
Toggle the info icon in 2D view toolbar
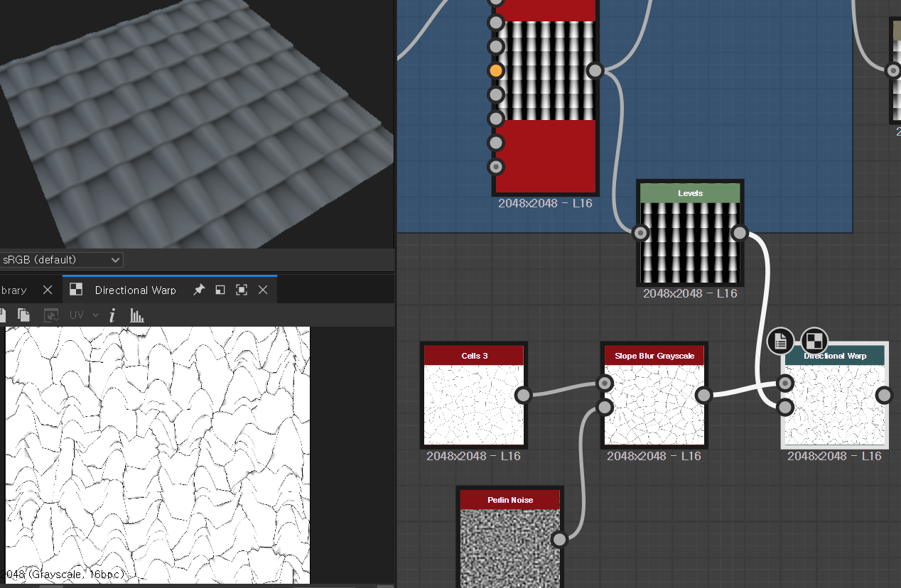[x=112, y=315]
